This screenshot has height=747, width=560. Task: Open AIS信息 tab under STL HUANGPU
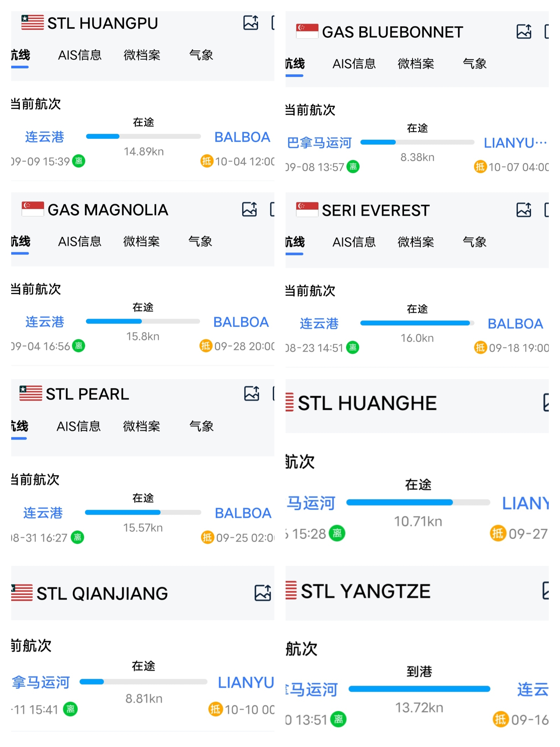tap(80, 55)
